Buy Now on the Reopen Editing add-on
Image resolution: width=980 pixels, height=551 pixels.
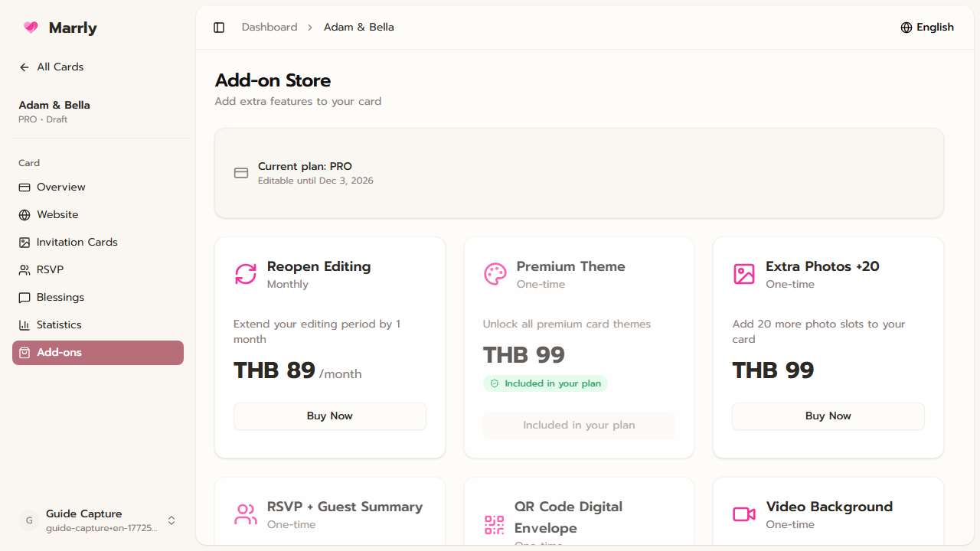click(x=329, y=416)
